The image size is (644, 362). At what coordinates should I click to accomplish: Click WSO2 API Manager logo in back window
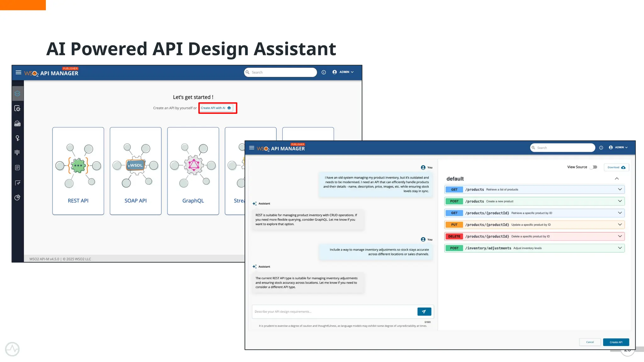(x=51, y=73)
